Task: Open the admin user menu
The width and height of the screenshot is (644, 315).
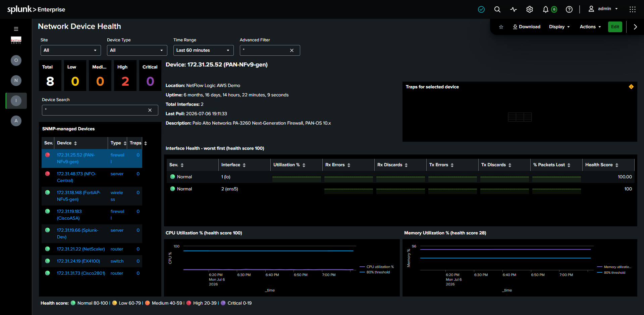Action: [603, 9]
